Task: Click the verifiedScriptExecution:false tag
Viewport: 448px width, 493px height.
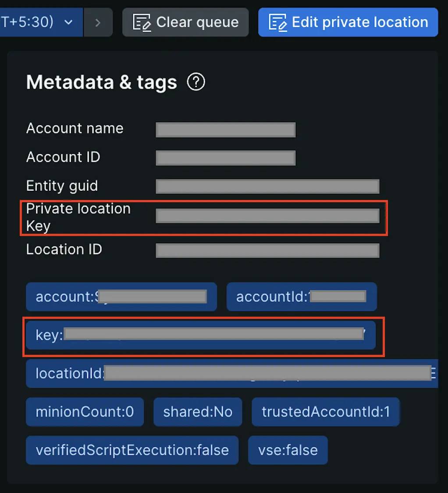Action: point(132,450)
